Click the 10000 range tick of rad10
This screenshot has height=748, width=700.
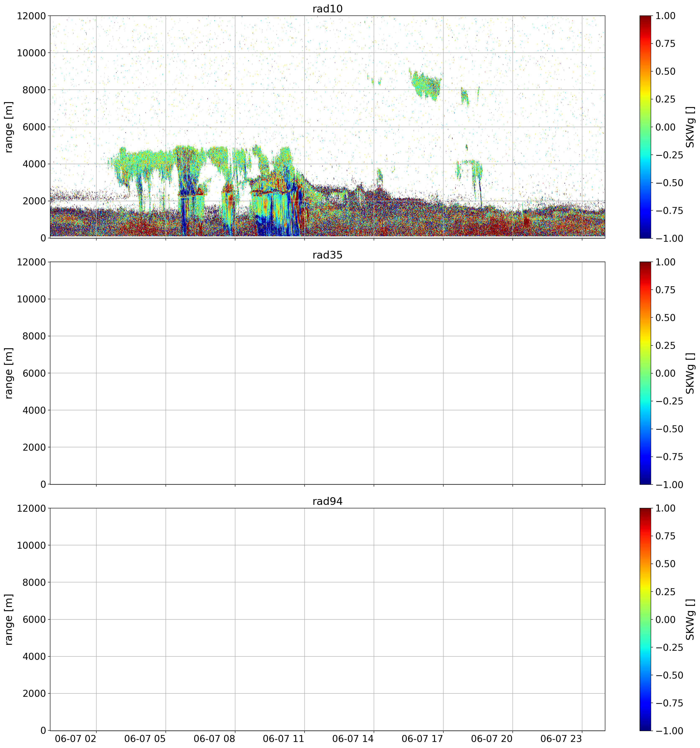tap(32, 53)
